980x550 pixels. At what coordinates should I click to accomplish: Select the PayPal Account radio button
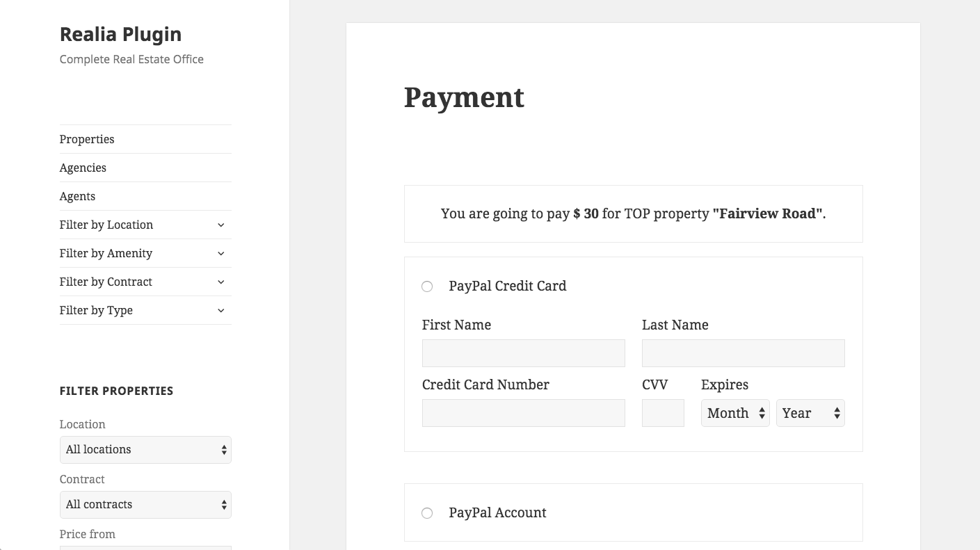click(427, 513)
